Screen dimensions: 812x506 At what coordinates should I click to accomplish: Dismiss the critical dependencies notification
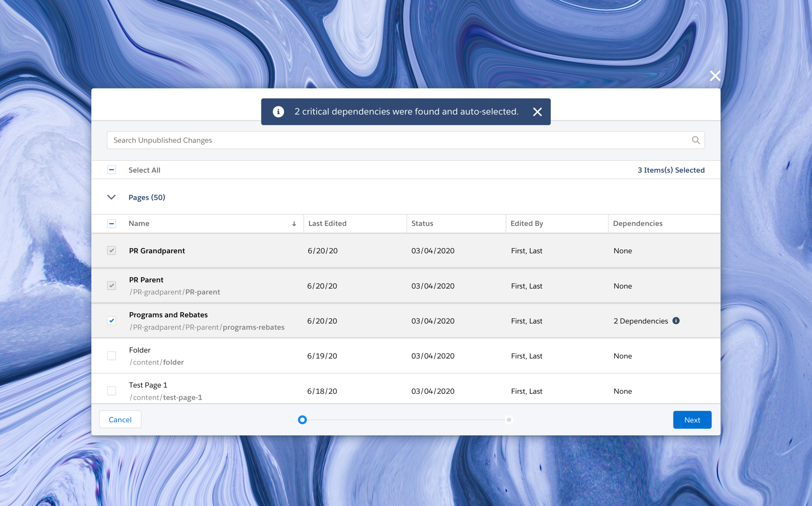[537, 112]
